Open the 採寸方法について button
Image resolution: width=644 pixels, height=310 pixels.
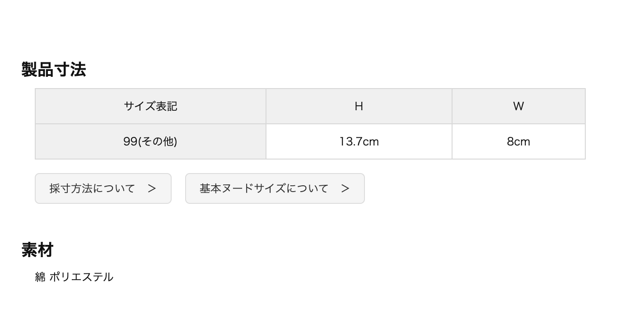pos(103,188)
